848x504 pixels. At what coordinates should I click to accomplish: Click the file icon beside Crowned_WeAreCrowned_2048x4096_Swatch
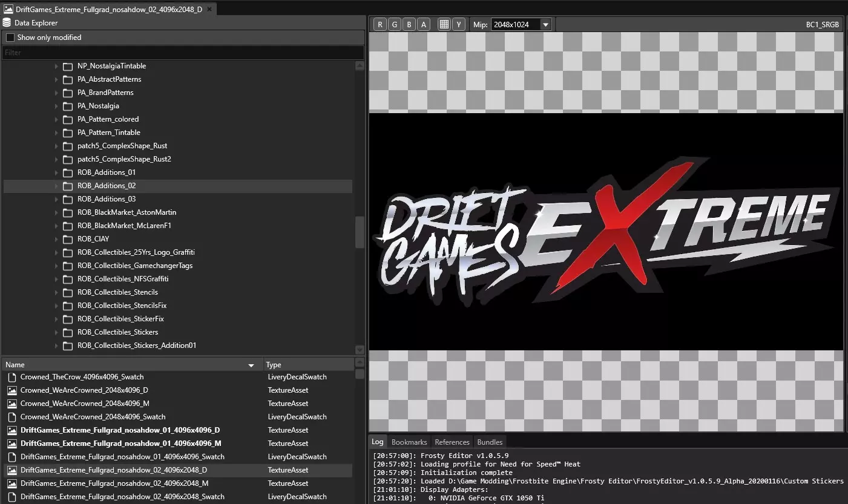pyautogui.click(x=12, y=417)
